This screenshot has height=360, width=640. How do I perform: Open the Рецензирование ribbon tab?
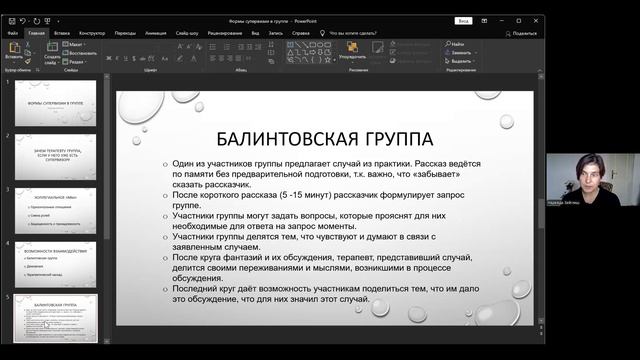pos(225,33)
